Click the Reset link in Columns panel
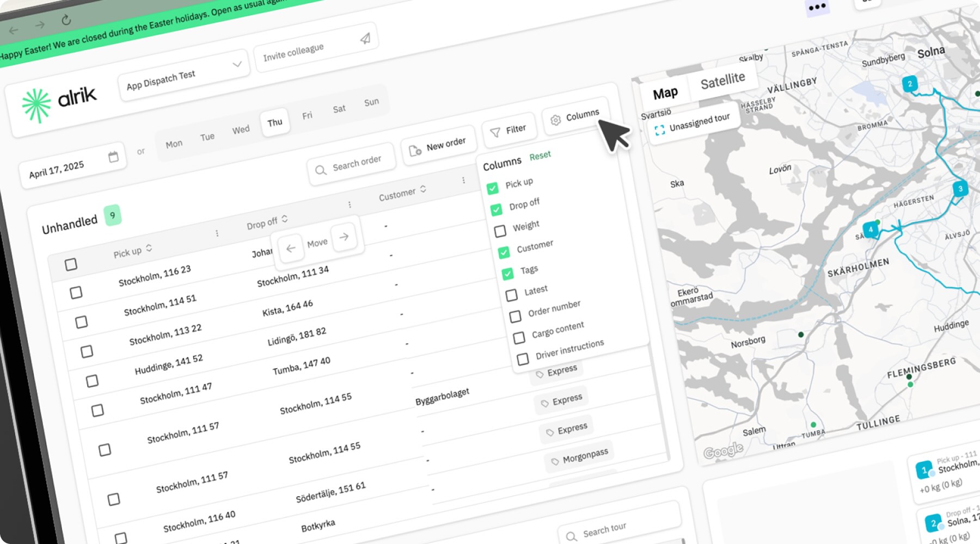The width and height of the screenshot is (980, 544). [x=540, y=156]
